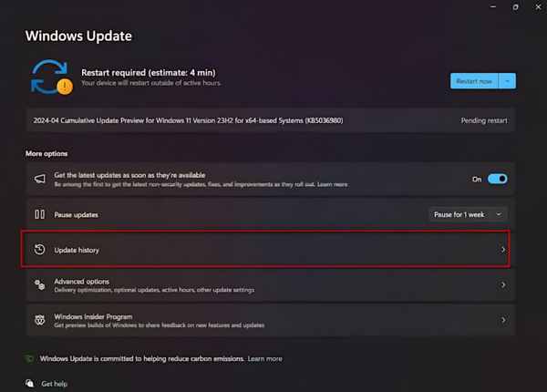Click the green carbon emissions leaf icon
This screenshot has height=392, width=547.
tap(30, 359)
